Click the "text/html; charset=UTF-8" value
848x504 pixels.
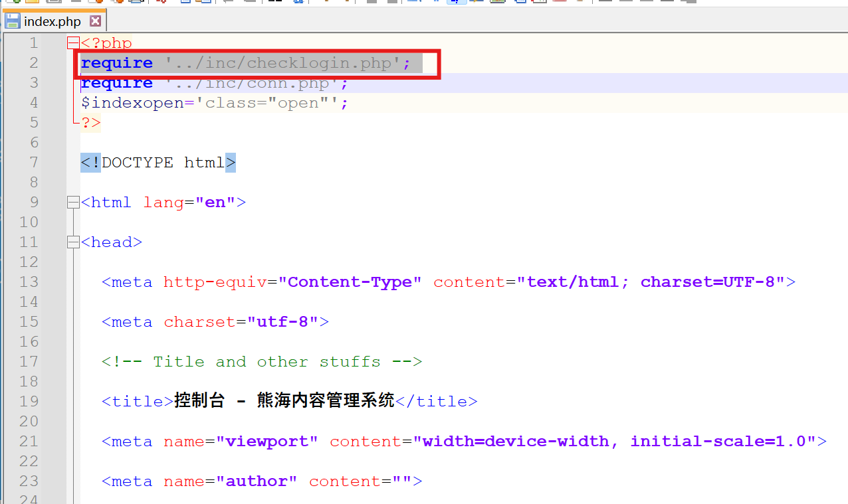click(x=651, y=282)
